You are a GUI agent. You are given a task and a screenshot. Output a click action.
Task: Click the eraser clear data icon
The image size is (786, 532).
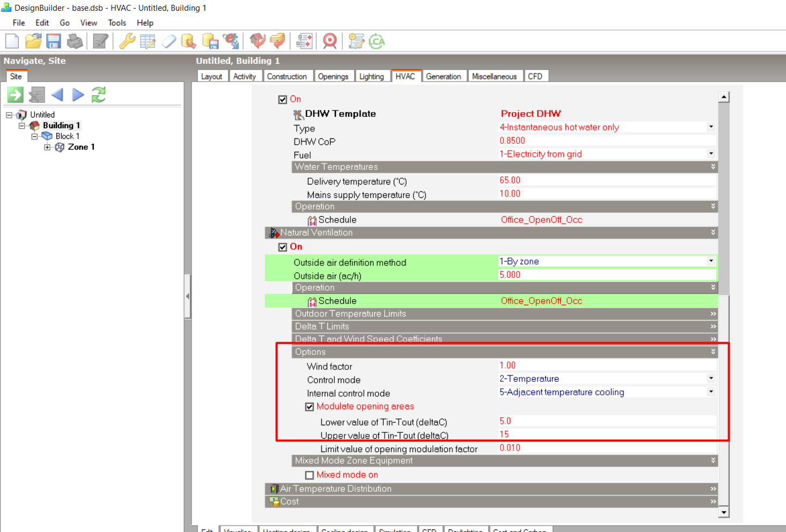pyautogui.click(x=169, y=41)
